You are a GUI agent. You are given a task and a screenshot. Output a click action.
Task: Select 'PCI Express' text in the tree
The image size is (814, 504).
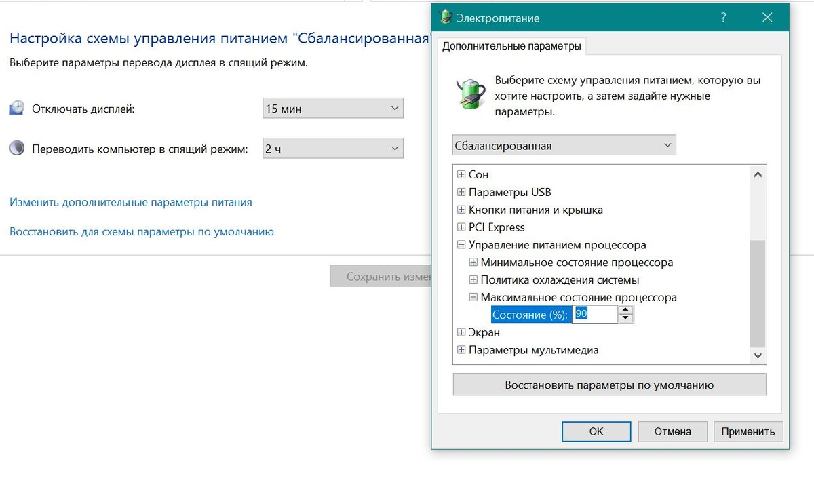point(497,227)
